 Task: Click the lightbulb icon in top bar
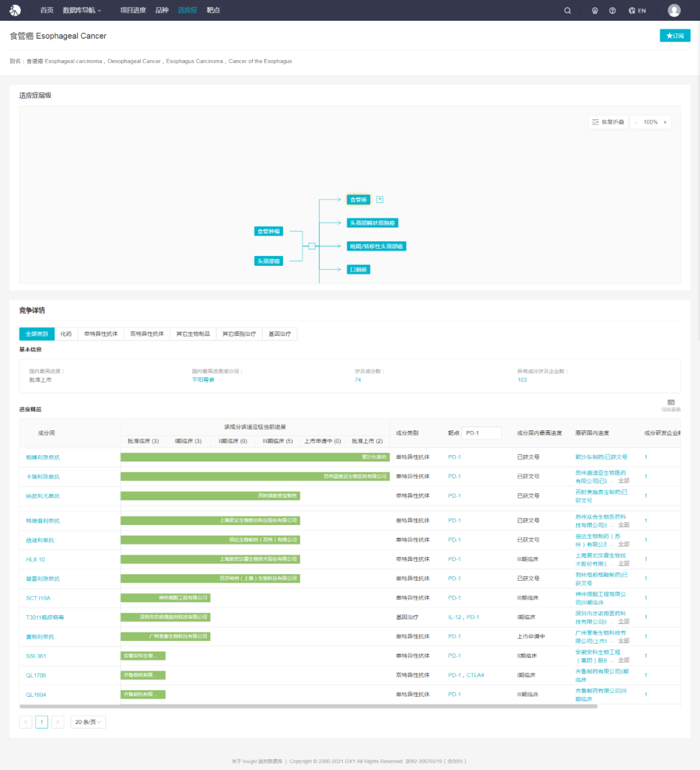pyautogui.click(x=595, y=10)
